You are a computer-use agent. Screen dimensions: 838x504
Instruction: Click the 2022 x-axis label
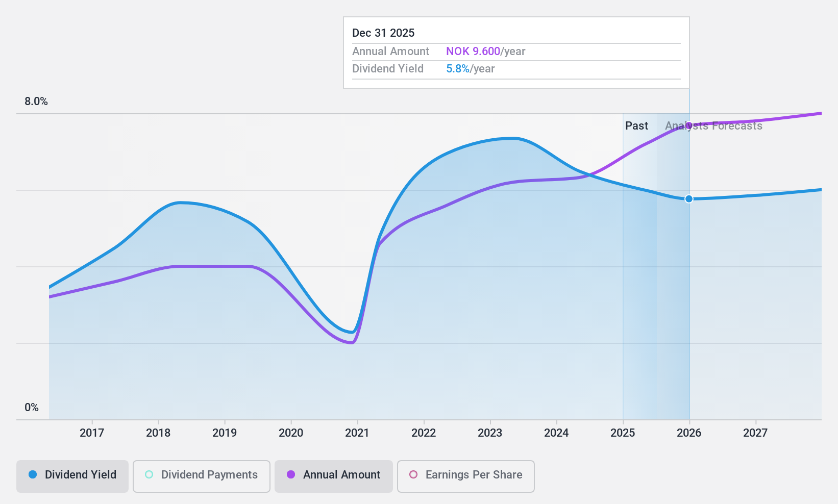tap(424, 433)
